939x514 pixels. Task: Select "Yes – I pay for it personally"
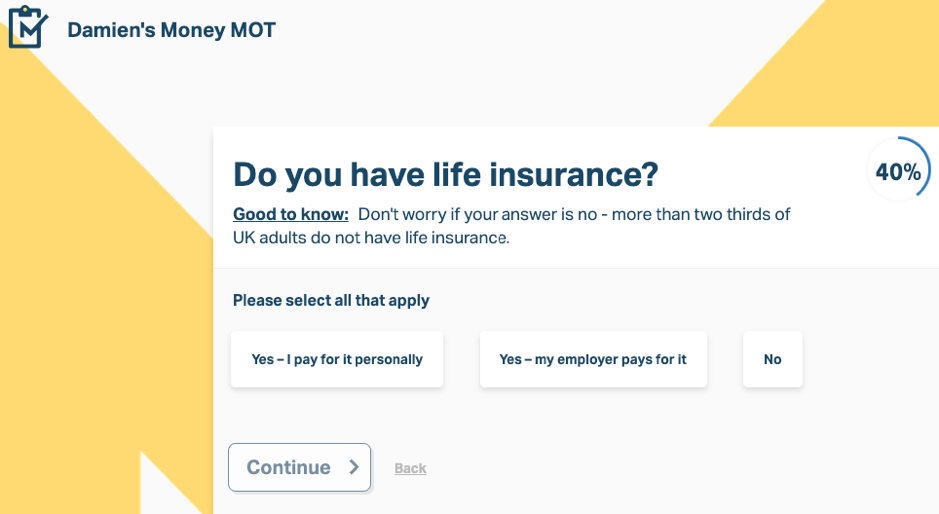point(337,359)
